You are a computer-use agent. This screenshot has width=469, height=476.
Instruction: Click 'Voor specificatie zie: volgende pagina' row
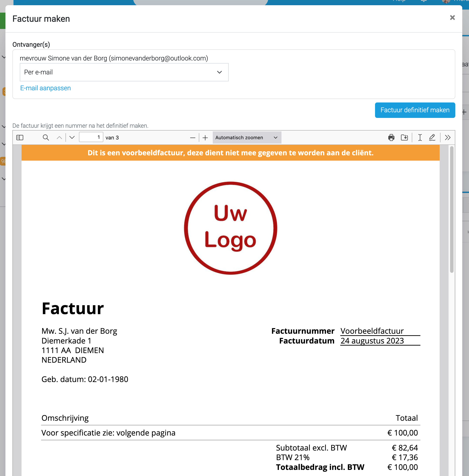click(231, 433)
